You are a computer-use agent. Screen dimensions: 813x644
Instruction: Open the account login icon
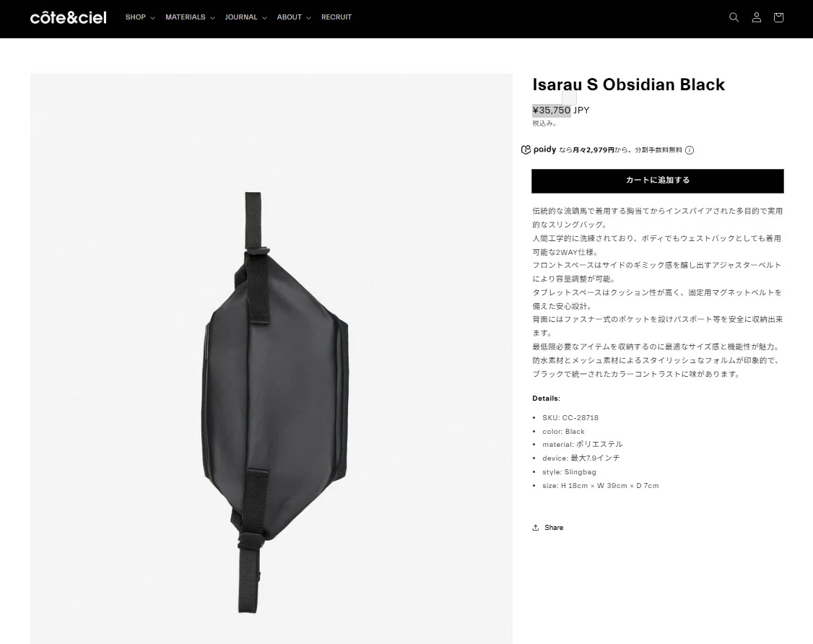tap(757, 17)
